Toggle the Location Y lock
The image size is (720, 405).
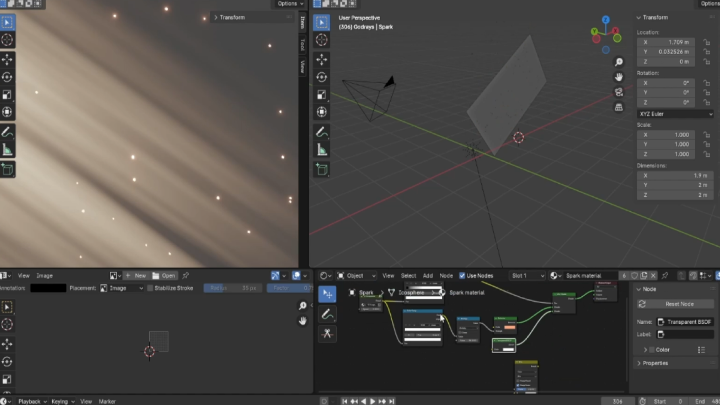pos(707,52)
